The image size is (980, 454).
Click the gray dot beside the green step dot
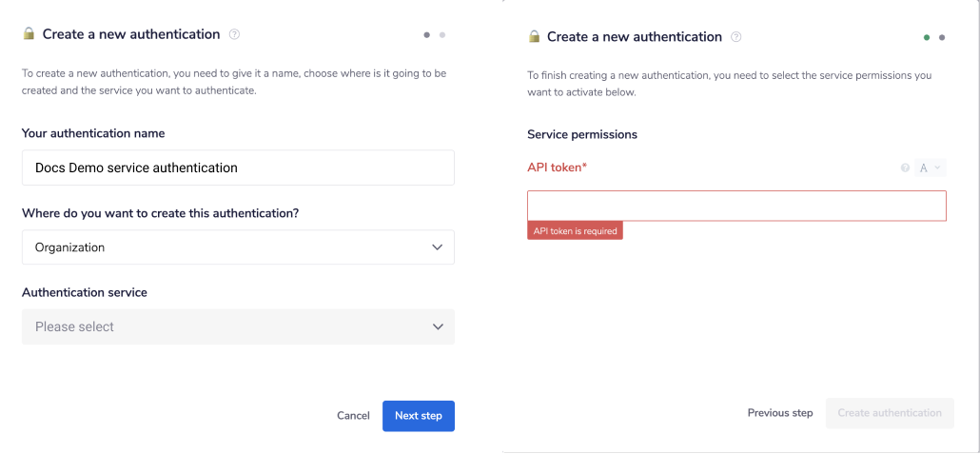pos(942,38)
